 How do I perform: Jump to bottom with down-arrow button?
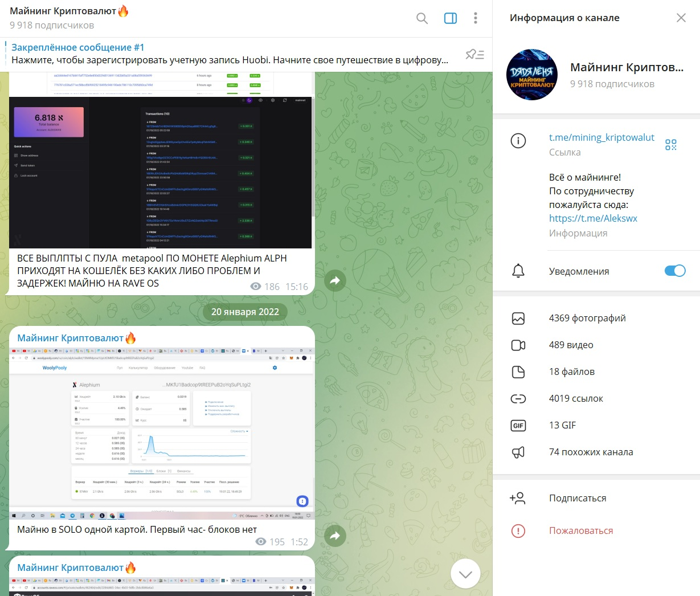coord(465,574)
